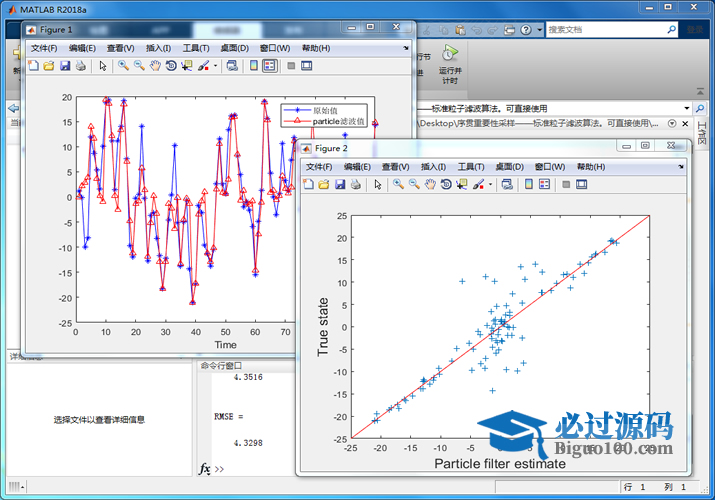Click Hide Plot Tools in Figure 1
Image resolution: width=715 pixels, height=500 pixels.
[291, 66]
